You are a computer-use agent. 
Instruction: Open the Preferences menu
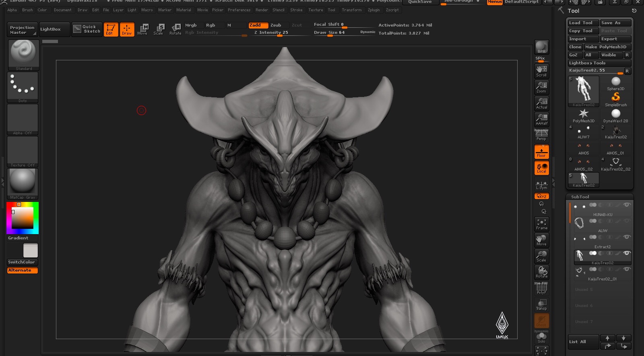point(239,10)
